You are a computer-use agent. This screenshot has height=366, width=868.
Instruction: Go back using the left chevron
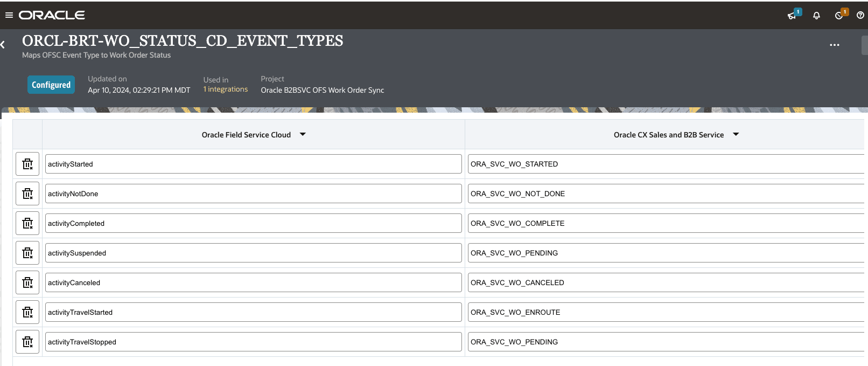coord(3,45)
